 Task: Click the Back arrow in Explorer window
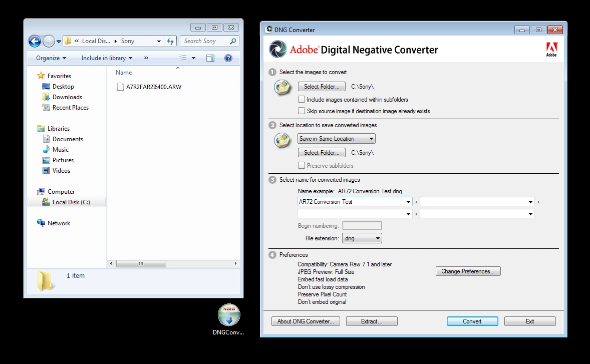pyautogui.click(x=35, y=41)
